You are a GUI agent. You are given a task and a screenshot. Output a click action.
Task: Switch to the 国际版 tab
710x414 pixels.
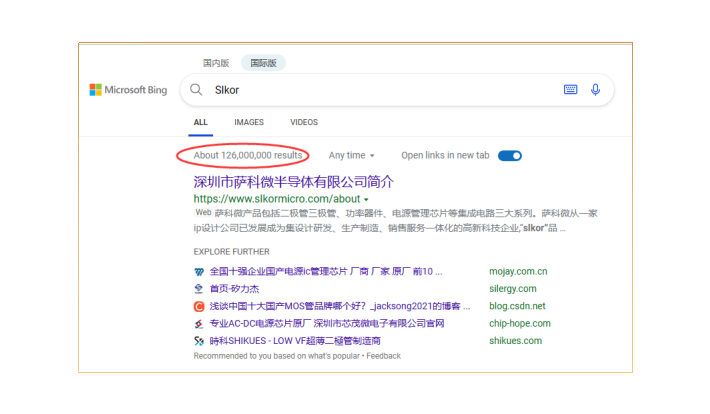click(263, 63)
